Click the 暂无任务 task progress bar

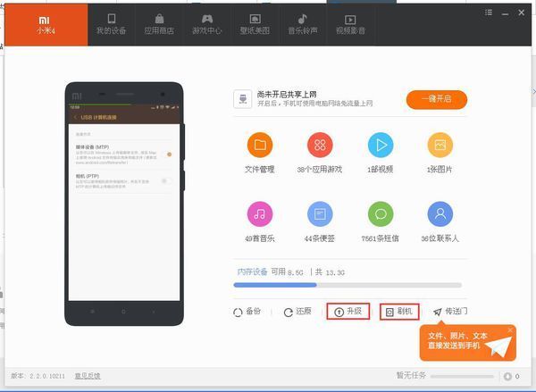[x=462, y=376]
